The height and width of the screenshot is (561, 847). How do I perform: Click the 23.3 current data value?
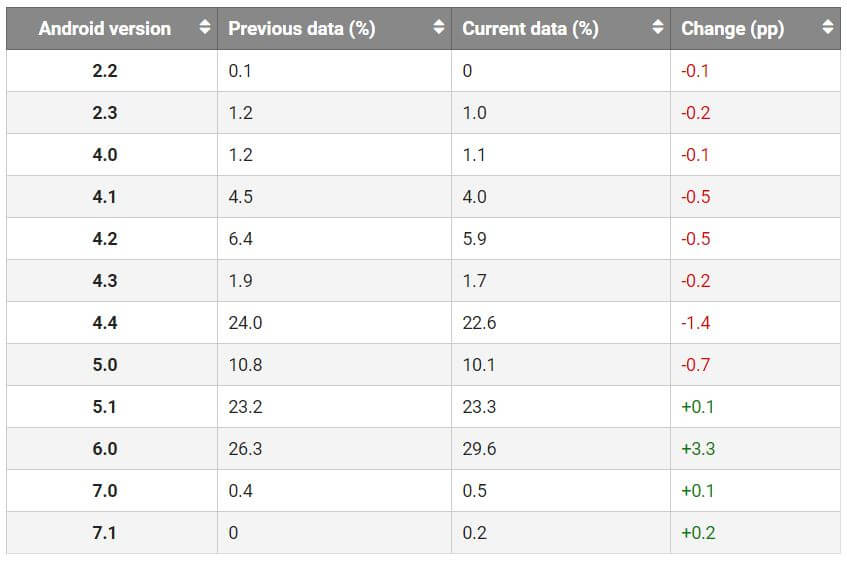tap(479, 407)
